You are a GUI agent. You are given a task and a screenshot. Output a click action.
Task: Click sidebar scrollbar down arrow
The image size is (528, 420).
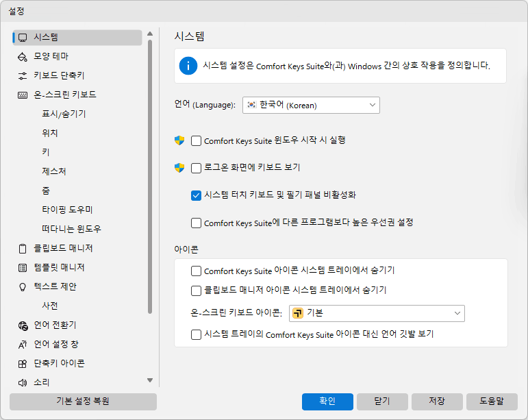150,380
